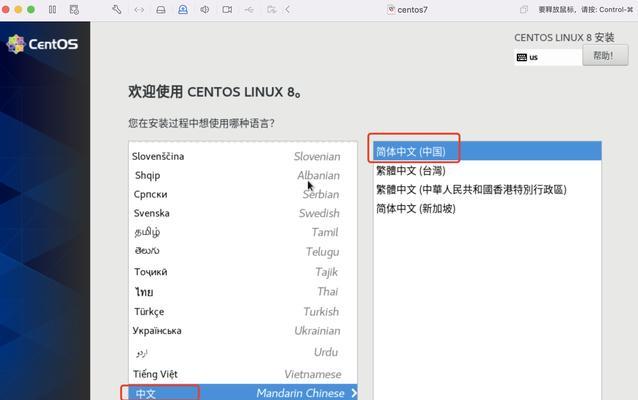Open the snapshot manager icon in toolbar

[x=74, y=9]
